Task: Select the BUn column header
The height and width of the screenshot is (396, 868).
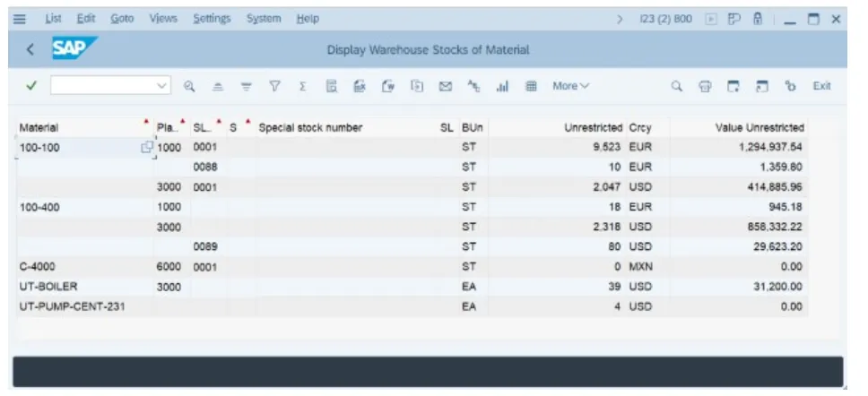Action: click(472, 128)
